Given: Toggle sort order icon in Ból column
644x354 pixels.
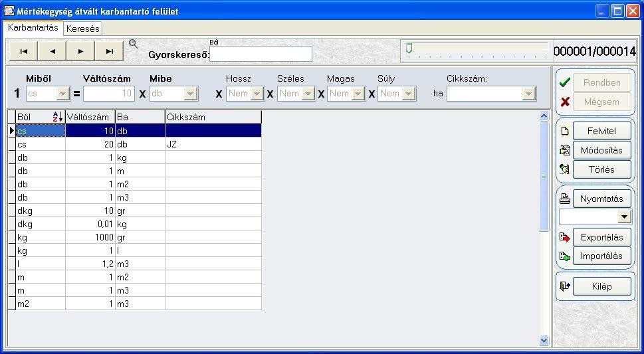Looking at the screenshot, I should coord(58,117).
